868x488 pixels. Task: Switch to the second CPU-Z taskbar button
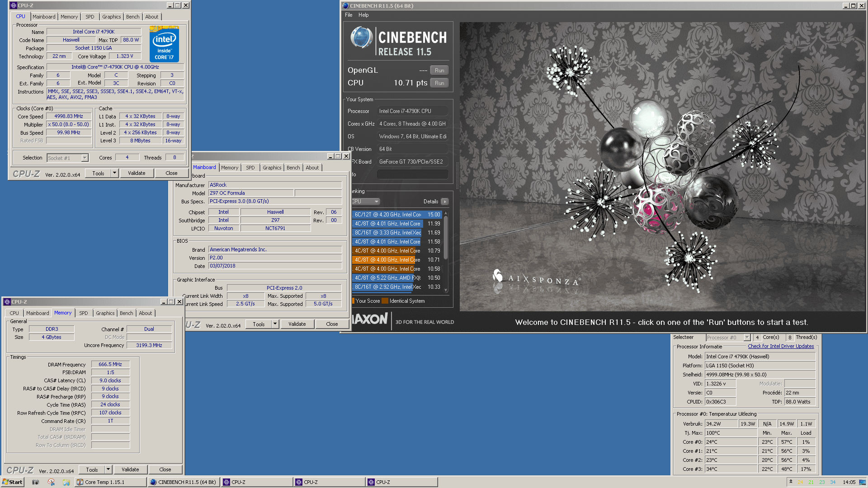[x=329, y=482]
